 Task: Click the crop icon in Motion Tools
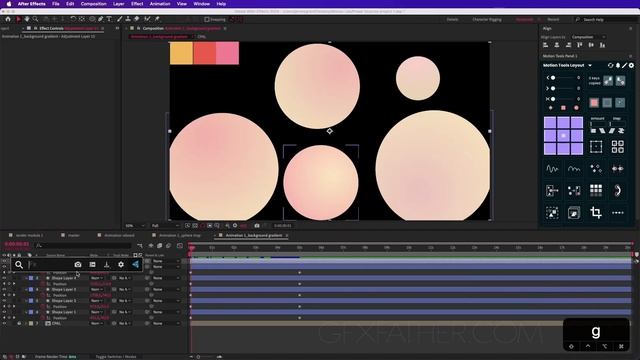tap(596, 212)
